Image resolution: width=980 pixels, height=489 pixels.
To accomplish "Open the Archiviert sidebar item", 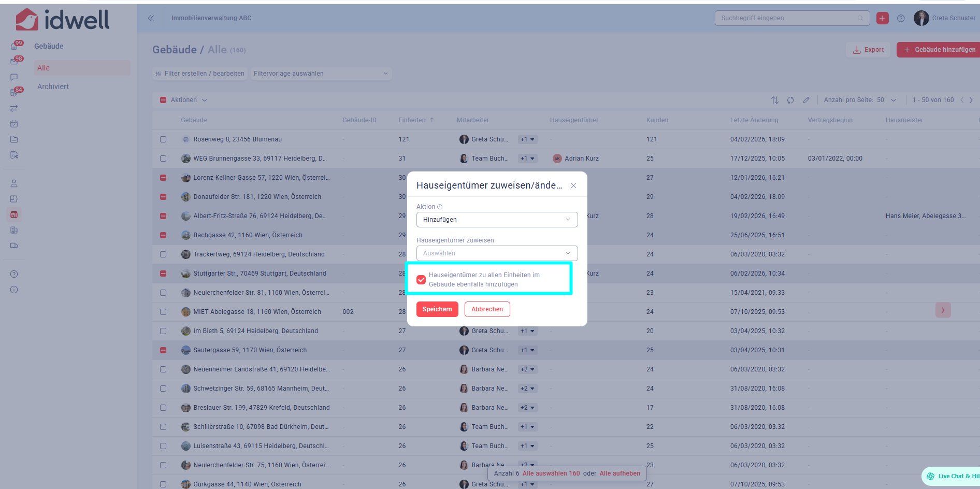I will pos(53,87).
